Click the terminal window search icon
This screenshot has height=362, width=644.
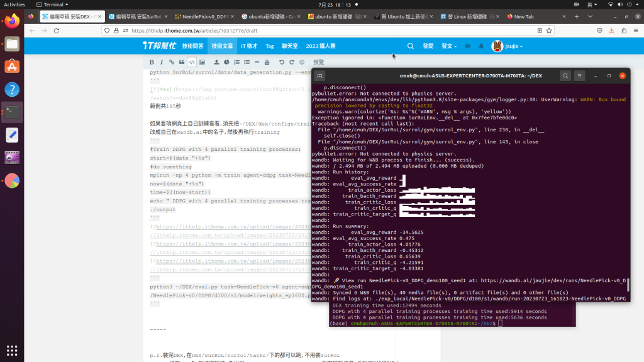tap(565, 75)
